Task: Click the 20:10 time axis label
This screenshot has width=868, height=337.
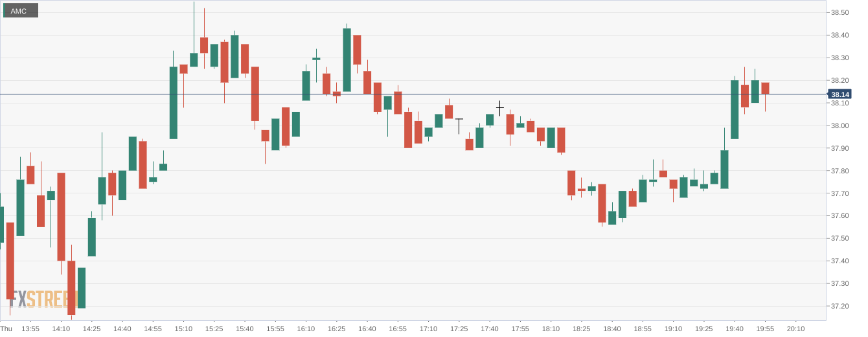Action: click(795, 329)
